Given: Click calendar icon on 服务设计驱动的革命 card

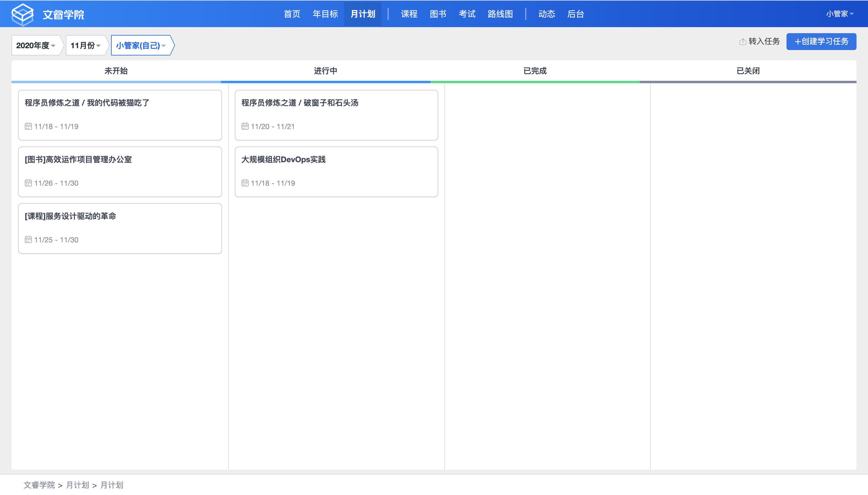Looking at the screenshot, I should coord(28,240).
